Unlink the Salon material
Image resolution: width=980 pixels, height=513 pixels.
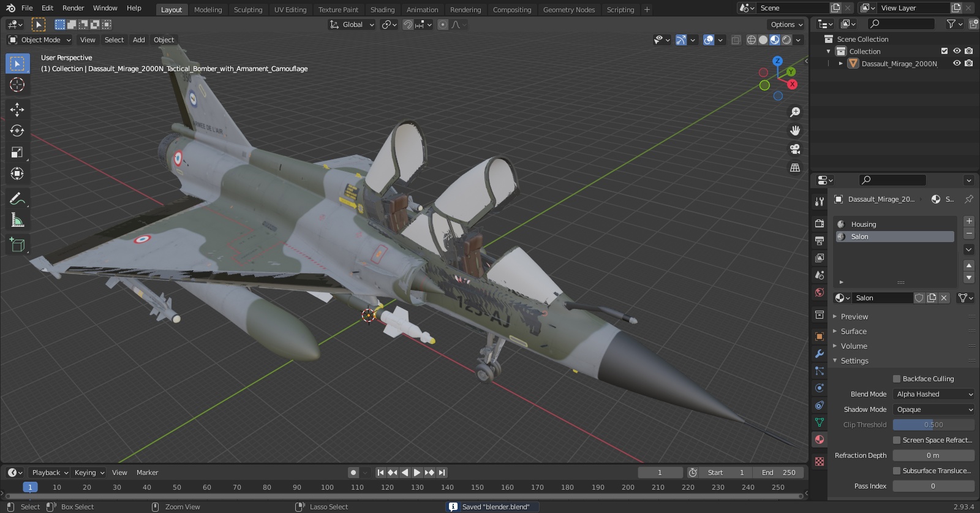[x=944, y=298]
